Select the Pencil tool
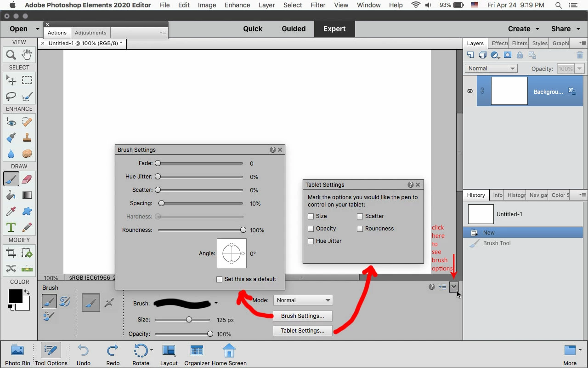Screen dimensions: 588x368 pos(27,227)
